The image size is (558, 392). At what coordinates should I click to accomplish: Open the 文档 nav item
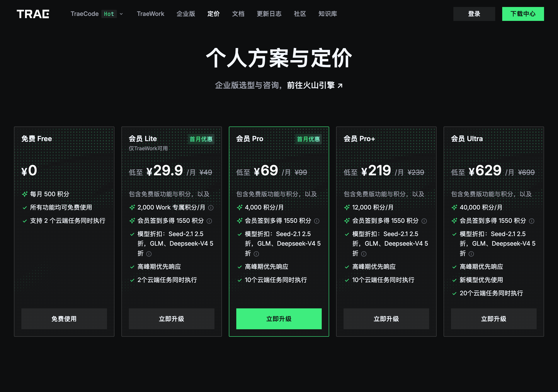point(238,14)
